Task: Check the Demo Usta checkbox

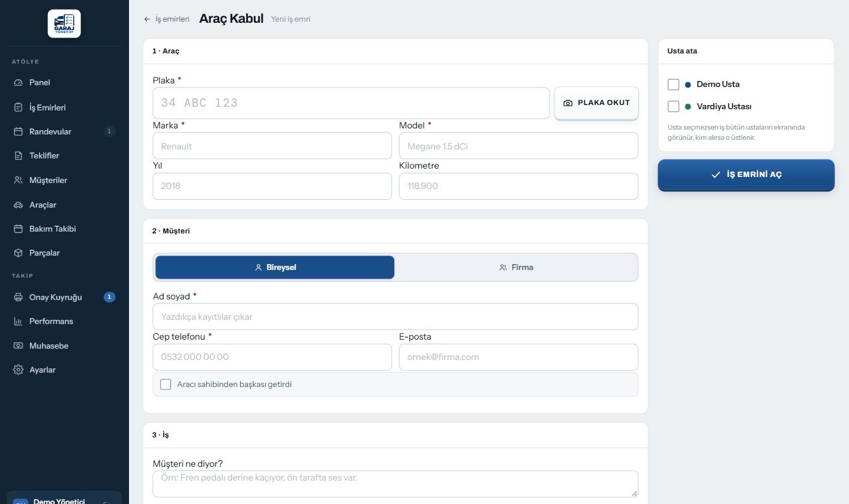Action: pos(673,85)
